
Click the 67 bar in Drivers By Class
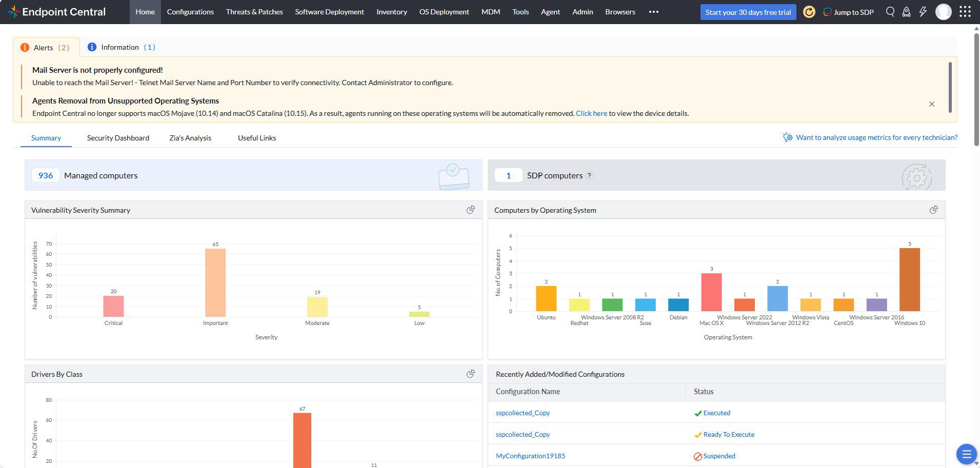click(302, 440)
